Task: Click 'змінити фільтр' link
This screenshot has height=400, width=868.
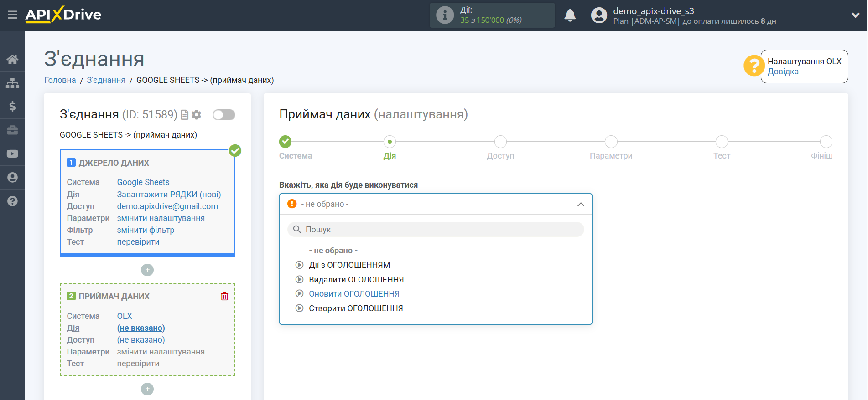Action: [146, 230]
